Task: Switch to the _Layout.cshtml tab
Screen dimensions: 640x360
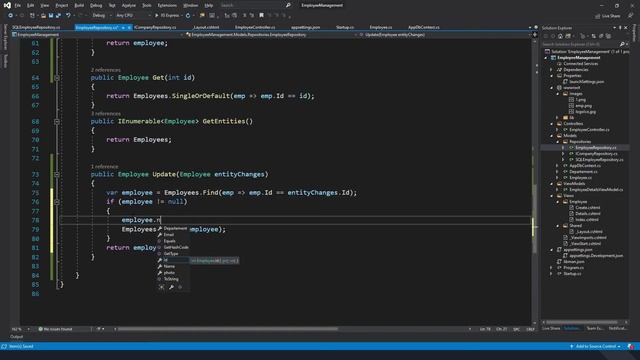Action: tap(206, 27)
